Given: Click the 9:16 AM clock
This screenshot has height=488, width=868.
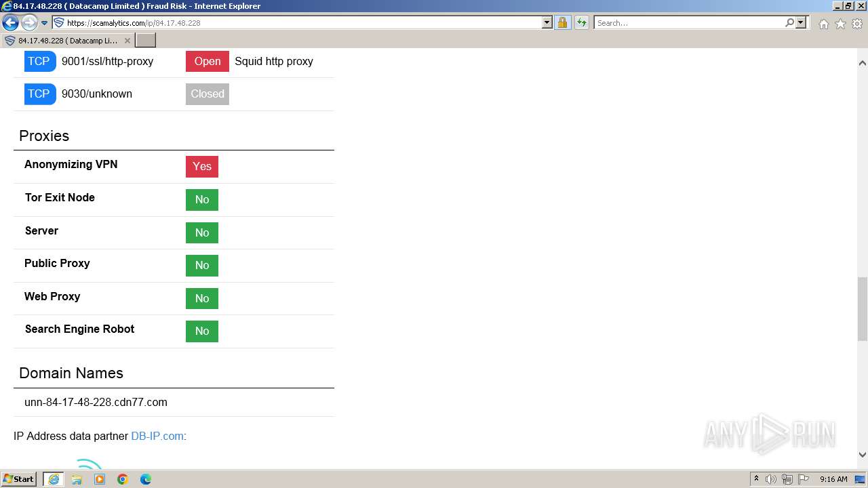Looking at the screenshot, I should (x=833, y=479).
